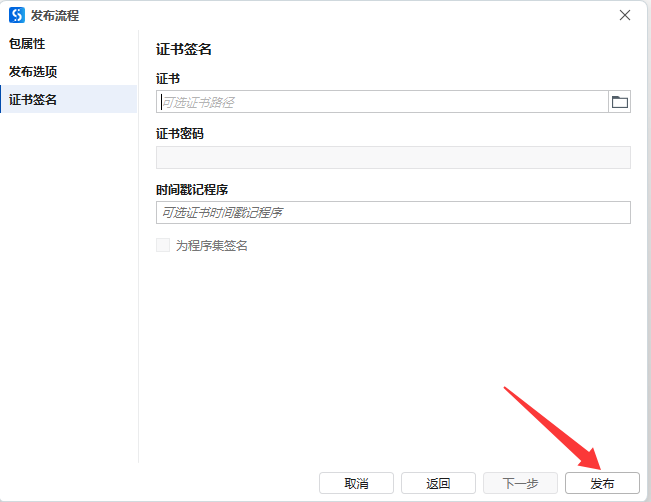Click the 证书密码 field

point(393,157)
